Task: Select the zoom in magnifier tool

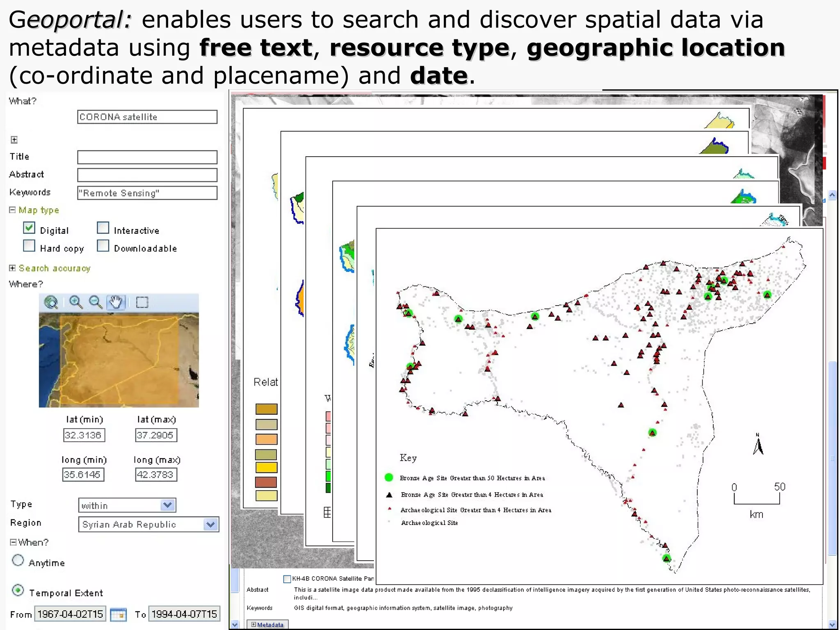Action: pos(75,302)
